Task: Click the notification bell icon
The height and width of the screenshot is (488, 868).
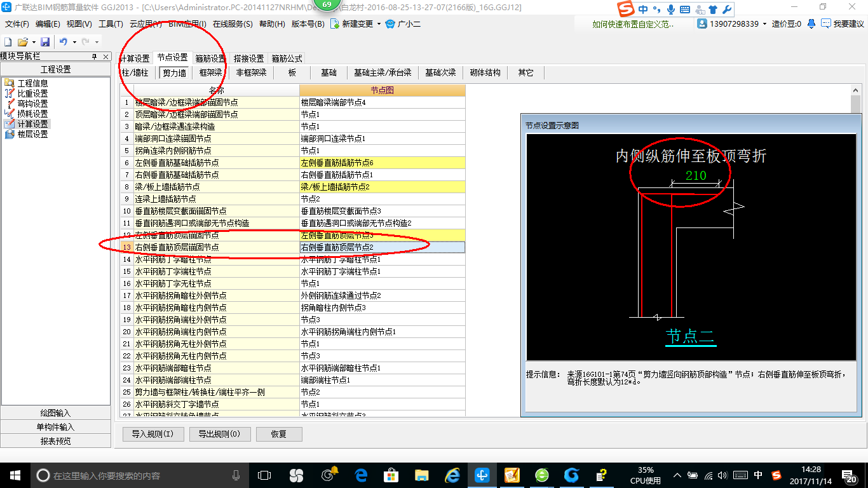Action: click(x=811, y=24)
